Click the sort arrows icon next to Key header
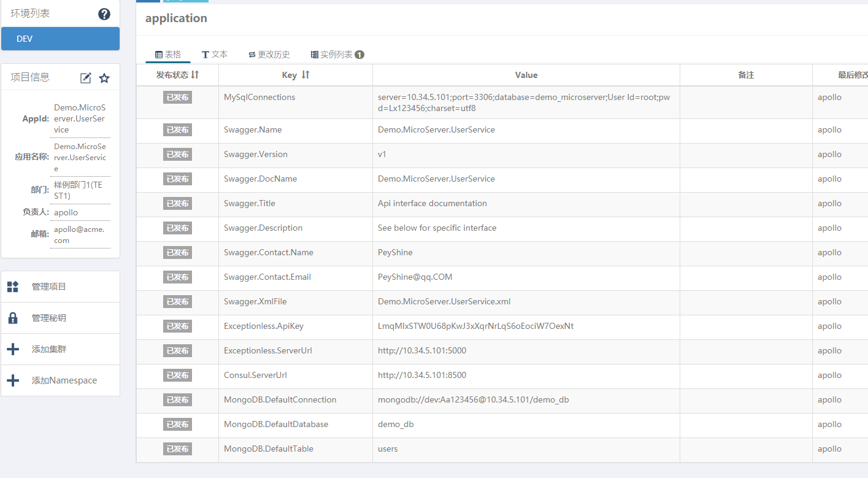This screenshot has height=478, width=868. [x=305, y=75]
